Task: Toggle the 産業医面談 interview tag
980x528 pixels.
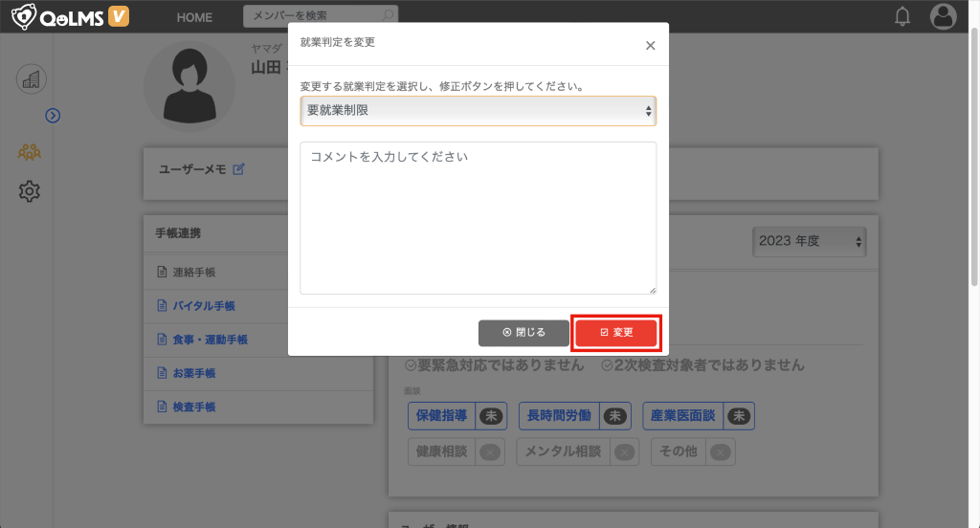Action: [698, 416]
